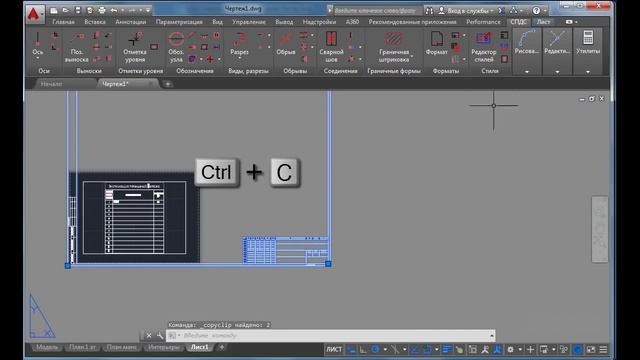The image size is (640, 360).
Task: Switch to the Интерьеры layout tab
Action: [x=164, y=347]
